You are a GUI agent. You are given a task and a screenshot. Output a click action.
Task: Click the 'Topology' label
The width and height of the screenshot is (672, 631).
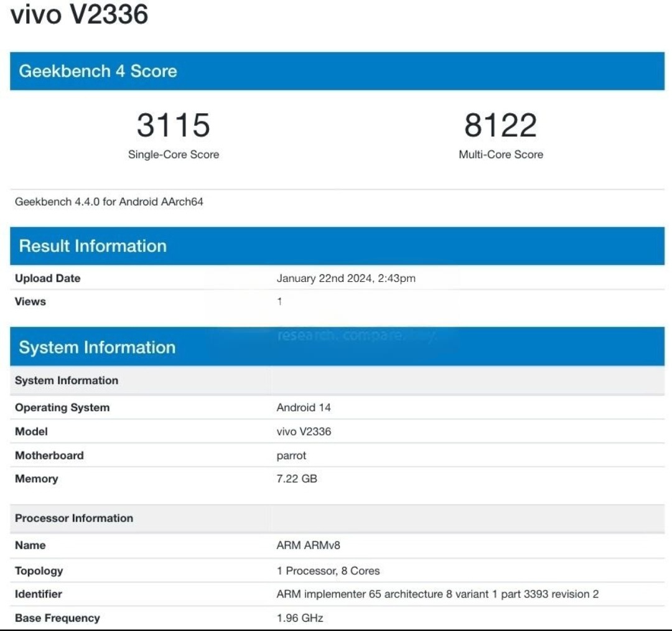[x=39, y=571]
